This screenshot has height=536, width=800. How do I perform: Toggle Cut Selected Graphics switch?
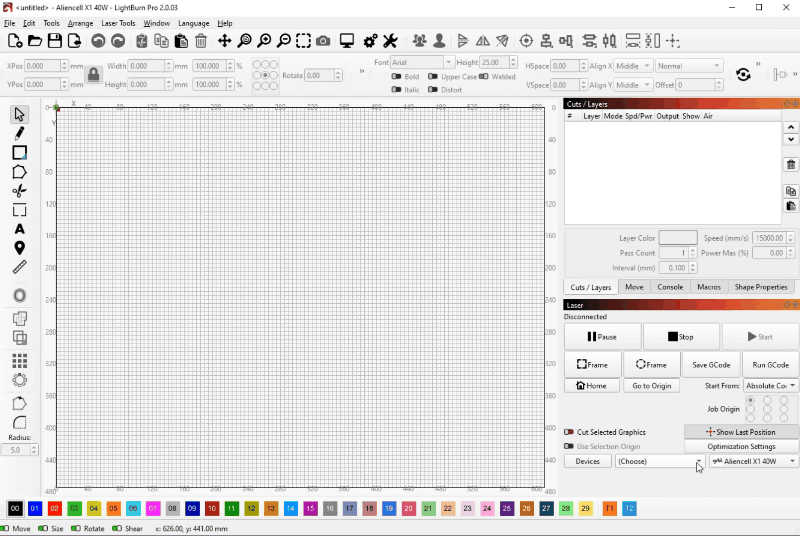569,432
